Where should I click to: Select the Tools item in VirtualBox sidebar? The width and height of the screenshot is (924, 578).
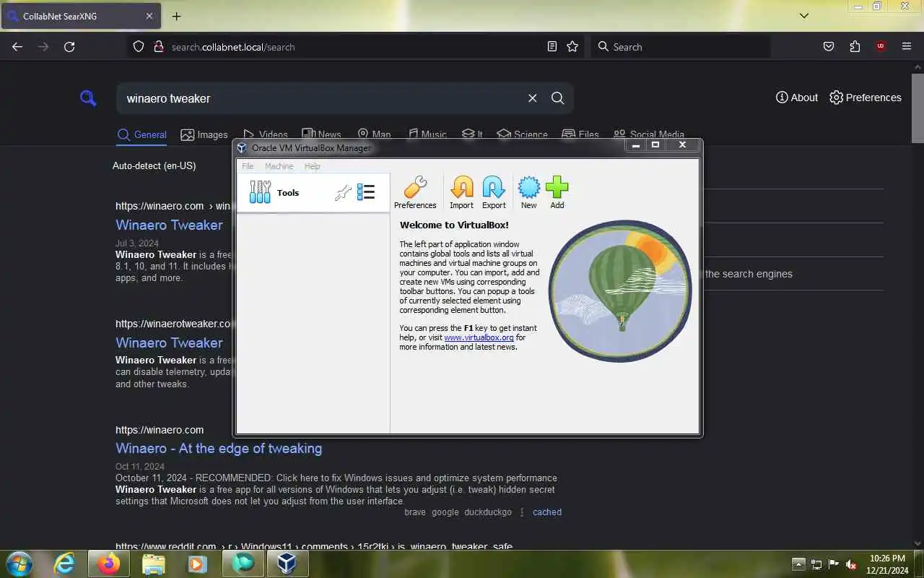[313, 193]
